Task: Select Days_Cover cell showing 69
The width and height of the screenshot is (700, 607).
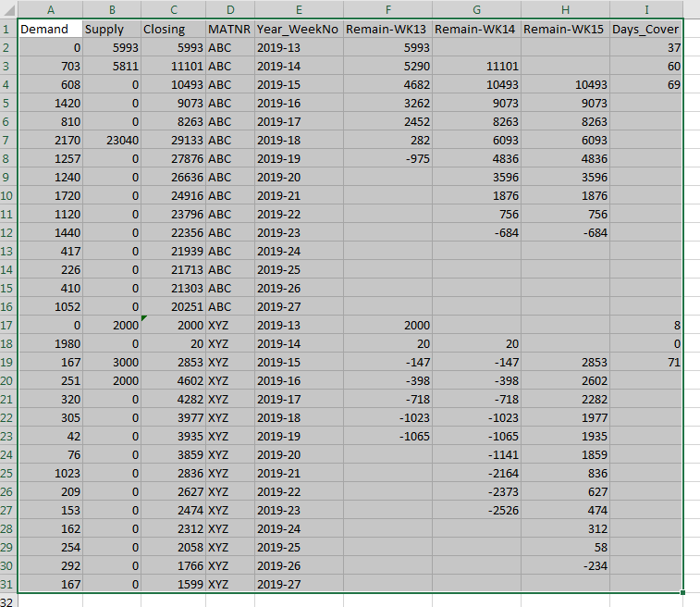Action: (646, 85)
